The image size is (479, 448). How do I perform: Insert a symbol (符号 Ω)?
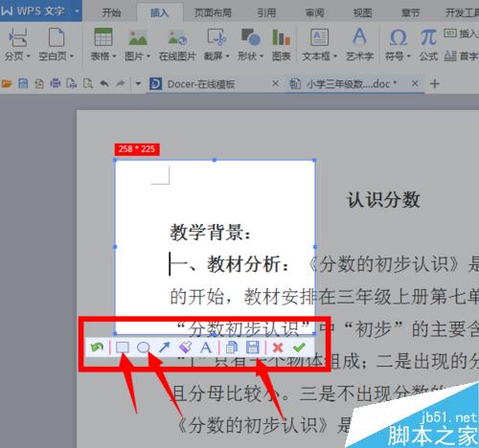(398, 44)
